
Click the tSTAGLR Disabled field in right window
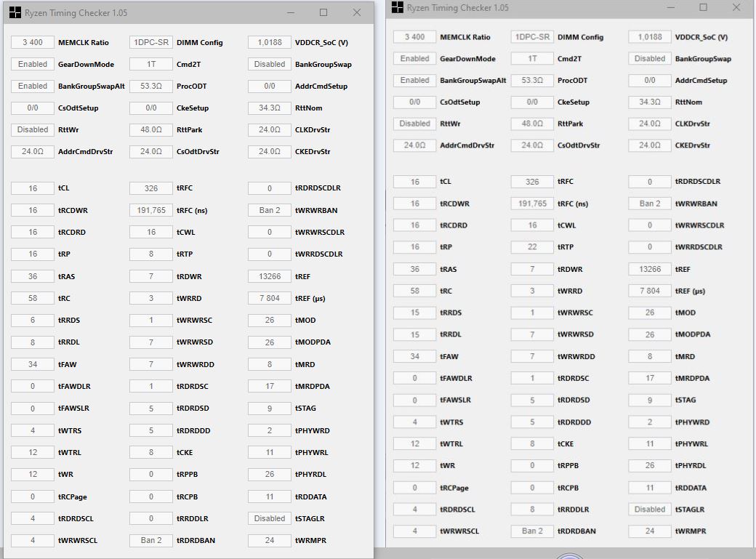(650, 510)
